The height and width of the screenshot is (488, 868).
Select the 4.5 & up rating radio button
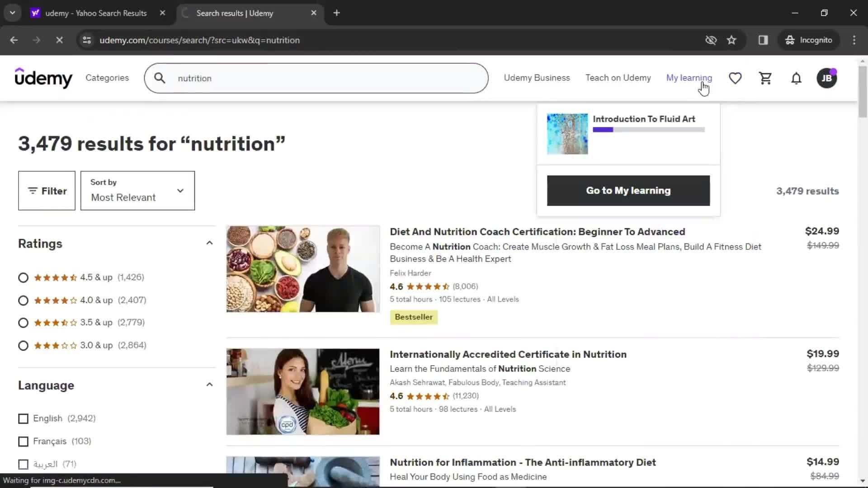(x=23, y=277)
